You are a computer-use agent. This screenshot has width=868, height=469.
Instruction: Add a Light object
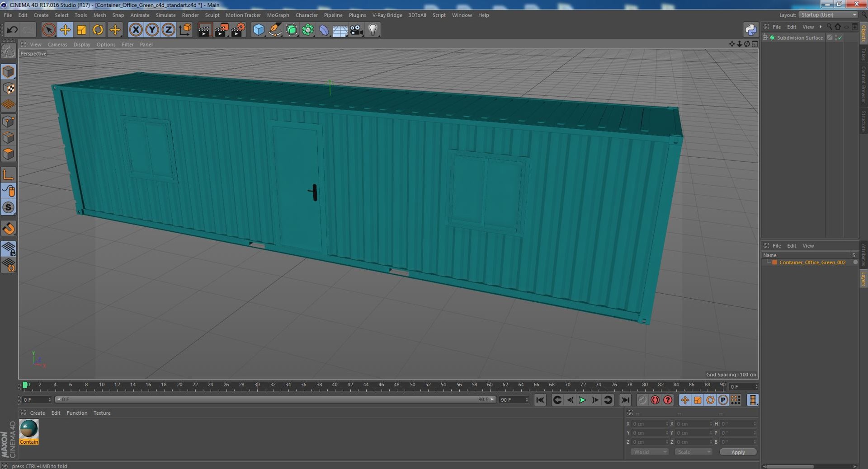[x=373, y=30]
